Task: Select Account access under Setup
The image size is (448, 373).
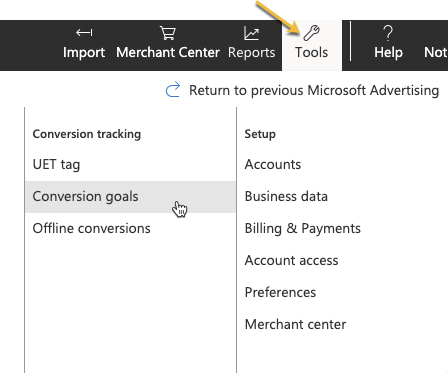Action: [x=291, y=260]
